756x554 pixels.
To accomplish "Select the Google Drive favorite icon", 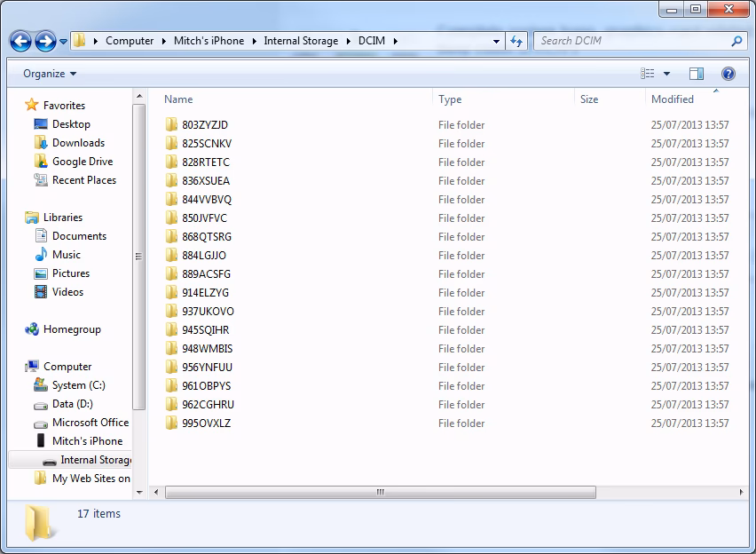I will (41, 162).
